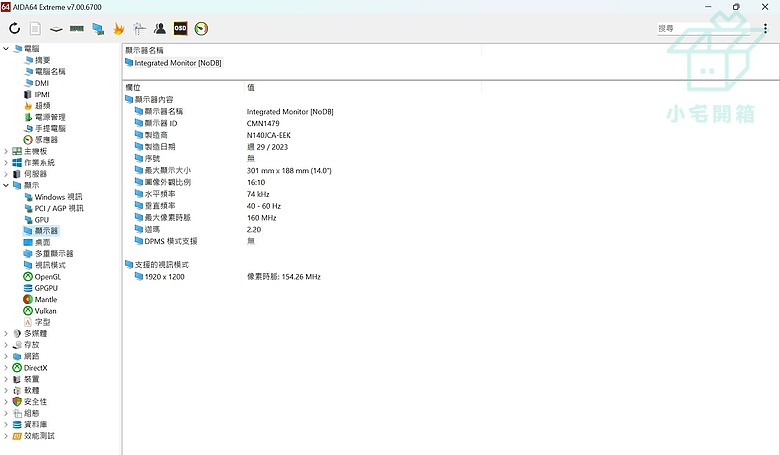780x455 pixels.
Task: Click the N140JCA-EEK manufacturer value
Action: (269, 135)
